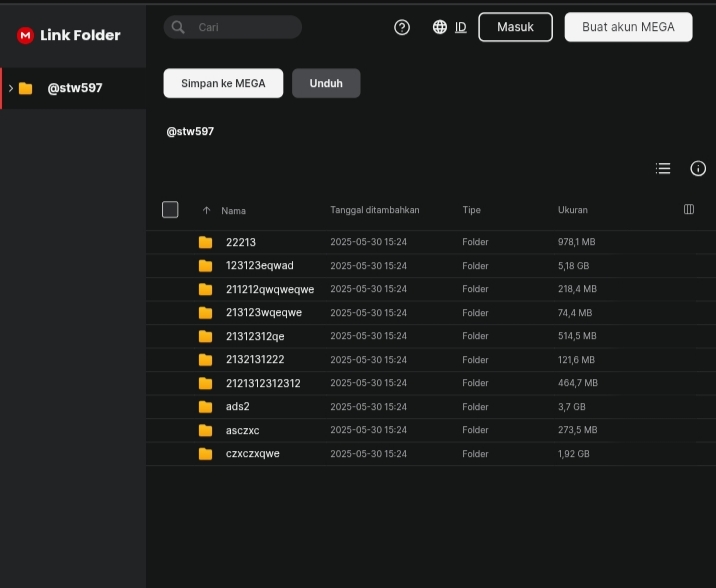Click the folder icon for asczxc
Viewport: 716px width, 588px height.
(205, 430)
